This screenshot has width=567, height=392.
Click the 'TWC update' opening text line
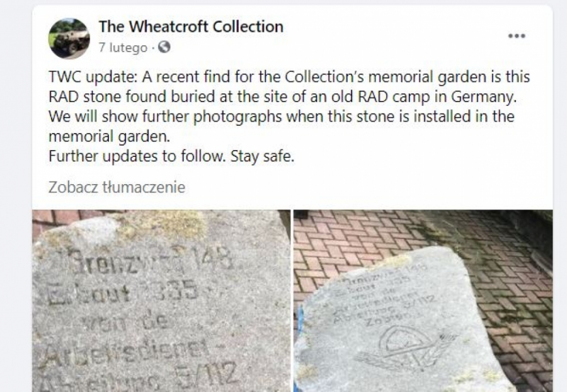(x=289, y=77)
